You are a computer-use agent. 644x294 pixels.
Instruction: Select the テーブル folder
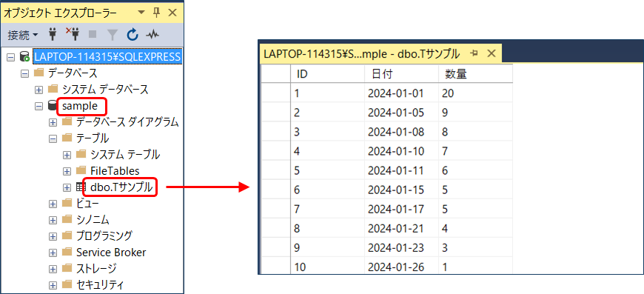[x=93, y=138]
